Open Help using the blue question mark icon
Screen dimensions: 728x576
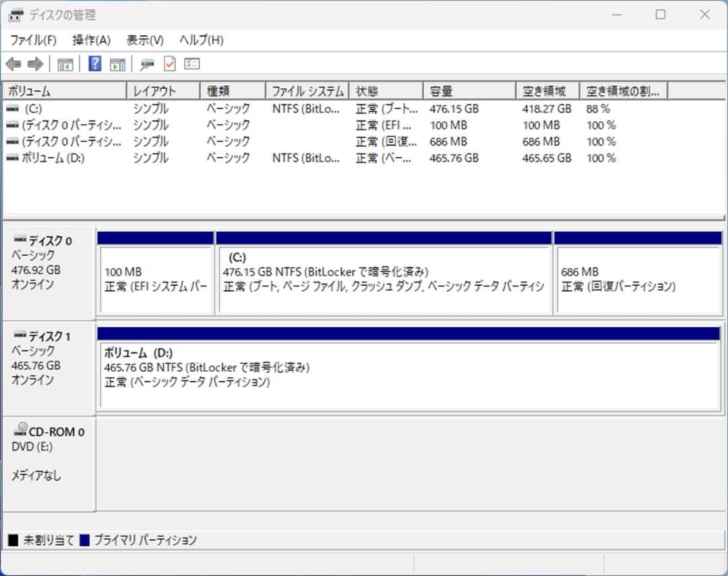tap(94, 64)
